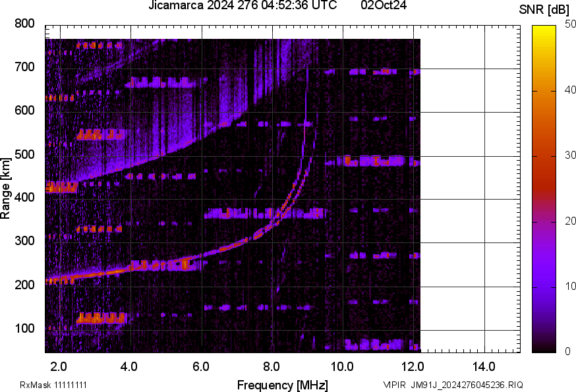Click the 'SNR [dB]' colorbar title
The image size is (576, 392).
[x=544, y=10]
